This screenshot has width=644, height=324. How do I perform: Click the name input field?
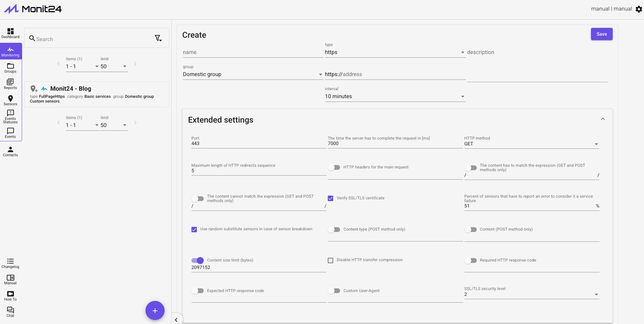(253, 52)
